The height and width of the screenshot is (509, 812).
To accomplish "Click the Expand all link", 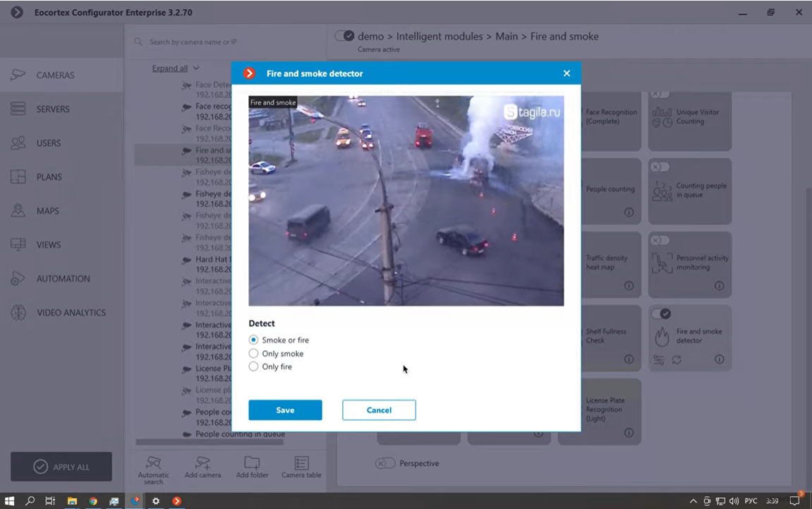I will 170,68.
